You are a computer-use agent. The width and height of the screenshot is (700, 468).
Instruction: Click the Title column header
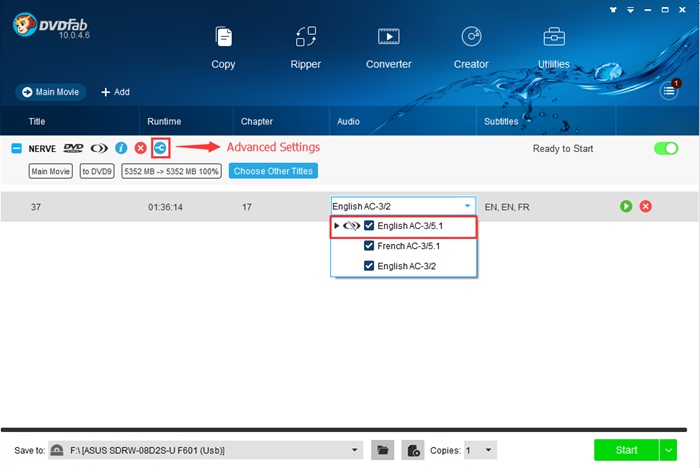(x=37, y=121)
